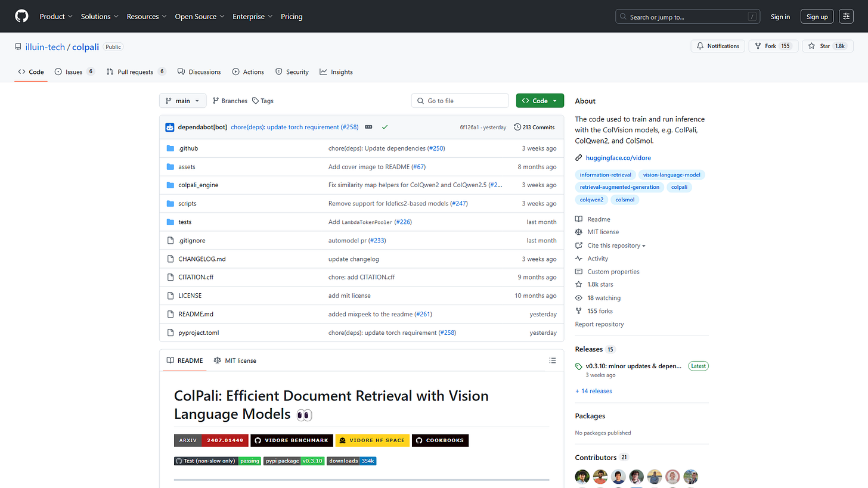Click the Test (non-slow only) passing badge
Viewport: 868px width, 488px height.
[218, 461]
